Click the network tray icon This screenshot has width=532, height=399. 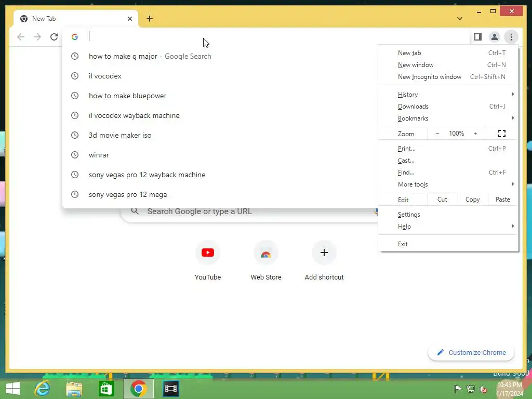click(x=471, y=389)
